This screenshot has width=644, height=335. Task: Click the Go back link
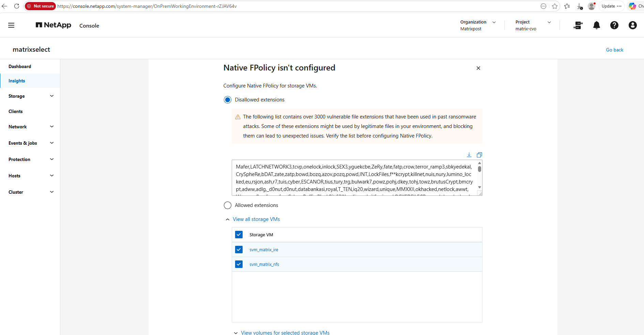(614, 50)
